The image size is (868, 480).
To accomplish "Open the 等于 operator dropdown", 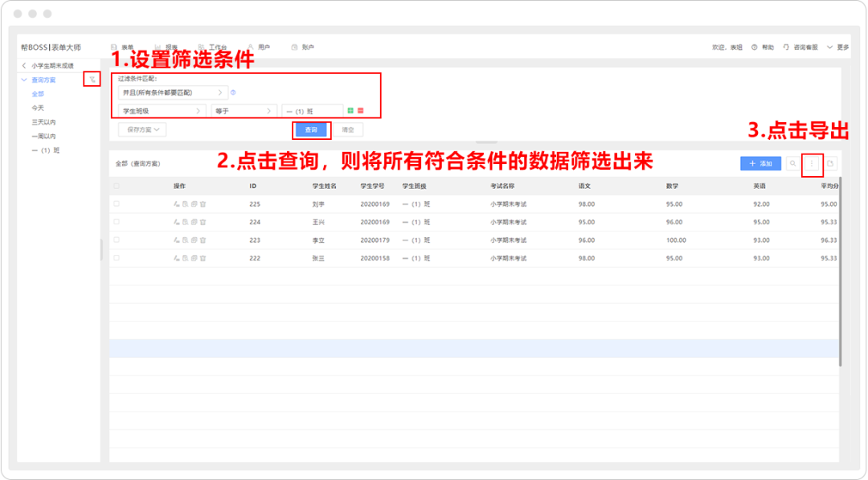I will [x=244, y=110].
